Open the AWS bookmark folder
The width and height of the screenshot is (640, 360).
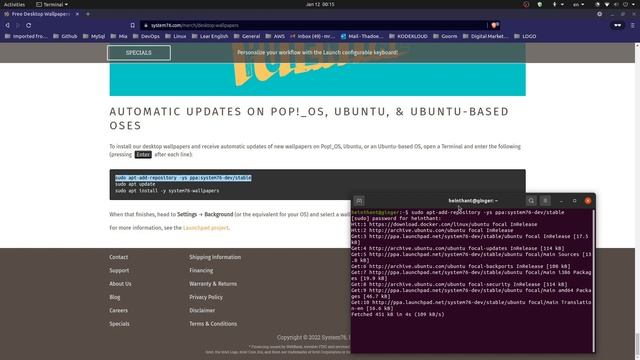point(275,36)
